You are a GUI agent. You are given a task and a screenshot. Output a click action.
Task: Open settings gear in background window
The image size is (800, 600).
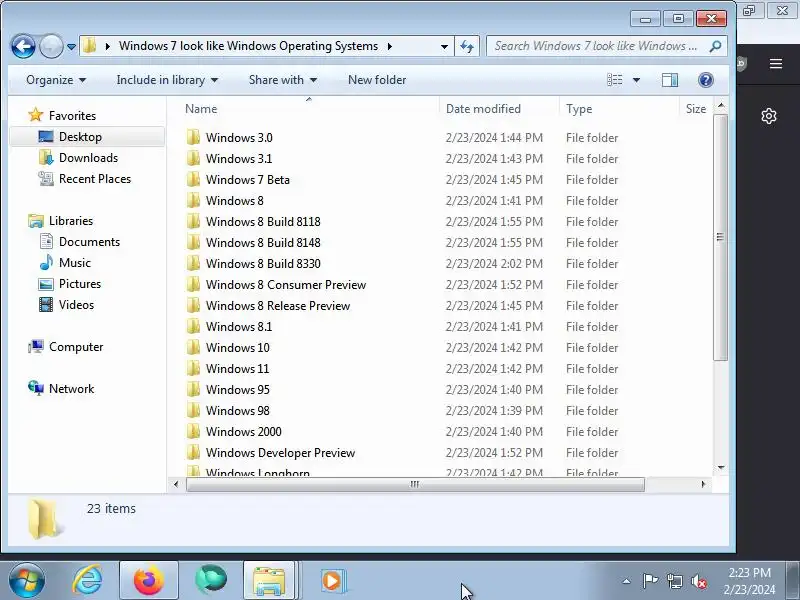click(769, 116)
